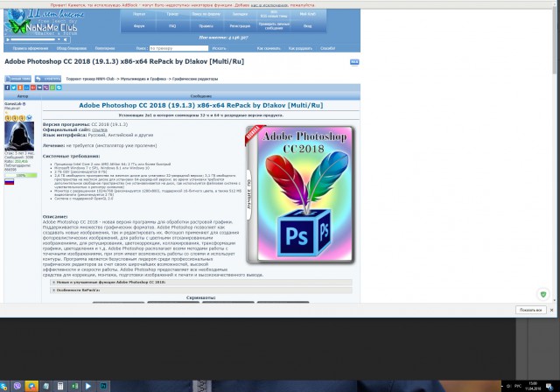Viewport: 560px width, 392px height.
Task: Click the blue badge next to gold medals
Action: [29, 117]
